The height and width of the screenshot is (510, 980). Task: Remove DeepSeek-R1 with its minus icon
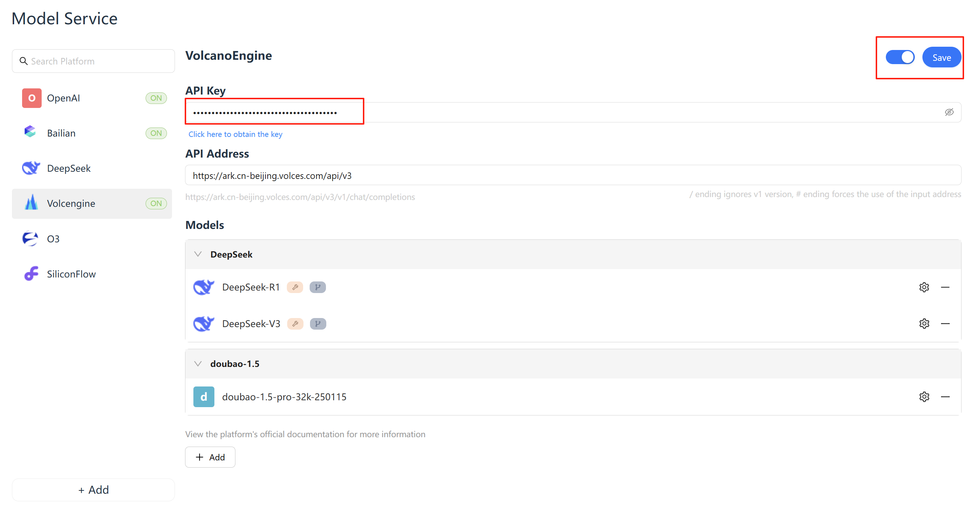pyautogui.click(x=945, y=287)
